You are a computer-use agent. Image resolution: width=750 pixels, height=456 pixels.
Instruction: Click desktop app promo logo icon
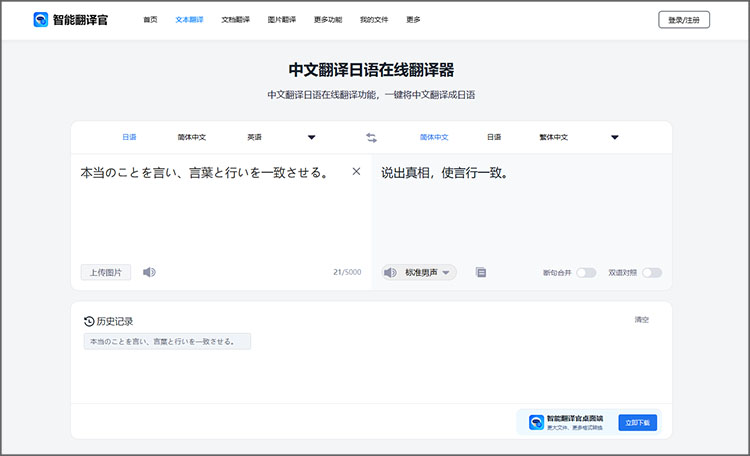(x=537, y=423)
